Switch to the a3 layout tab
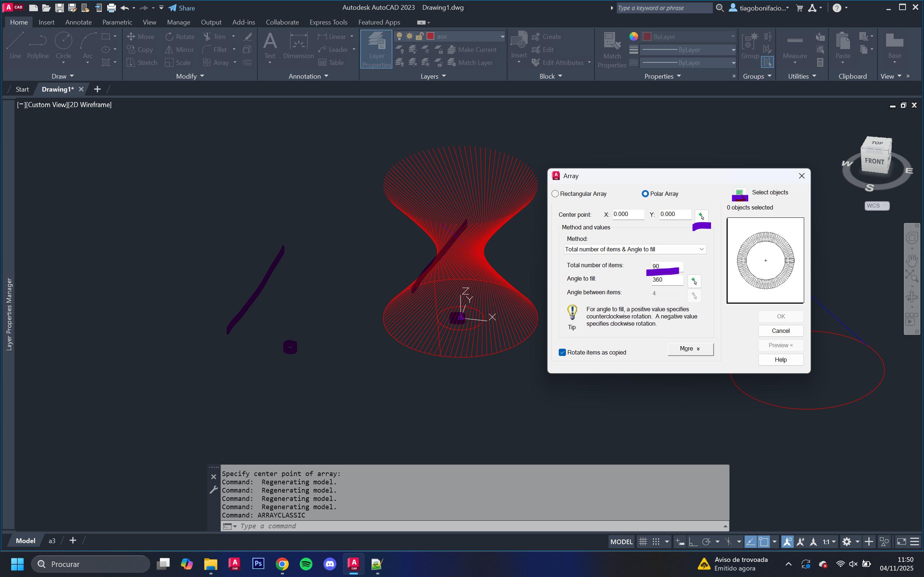 coord(52,541)
